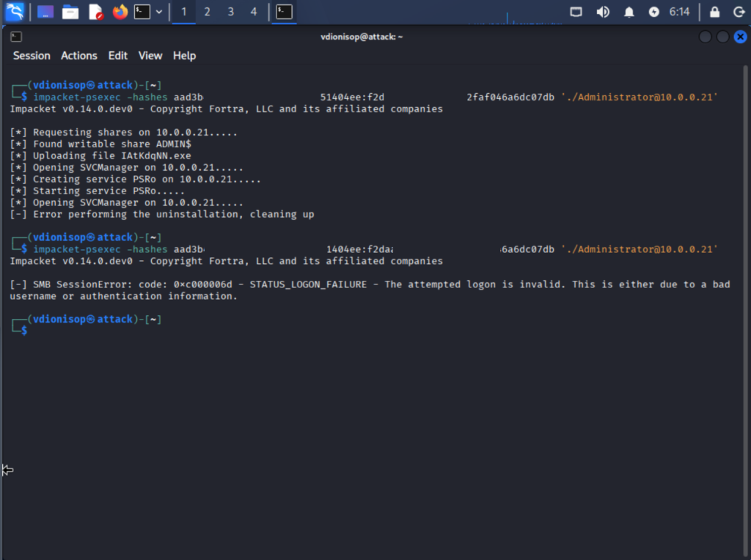
Task: Open the Kali applications menu
Action: [x=15, y=12]
